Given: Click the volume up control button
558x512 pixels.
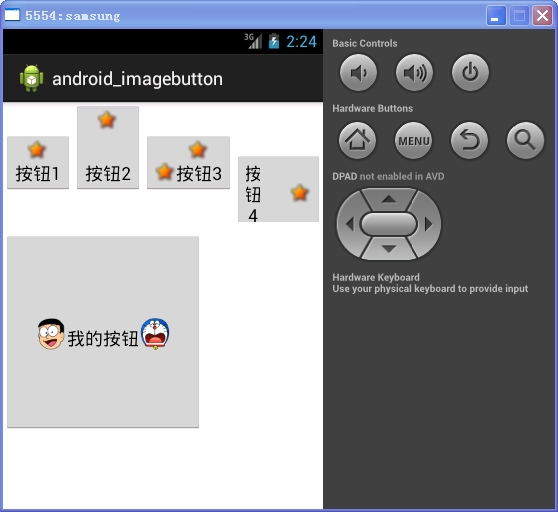Looking at the screenshot, I should 414,73.
